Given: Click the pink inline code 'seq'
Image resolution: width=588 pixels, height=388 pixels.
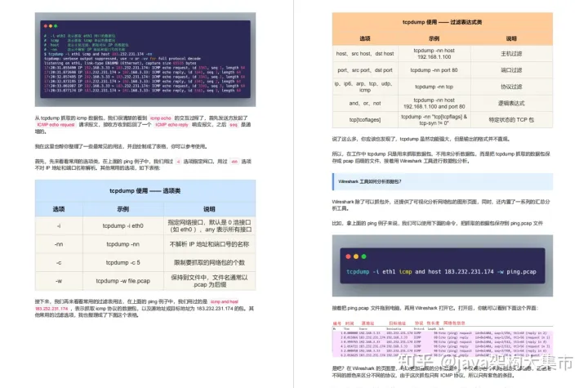Looking at the screenshot, I should (234, 125).
